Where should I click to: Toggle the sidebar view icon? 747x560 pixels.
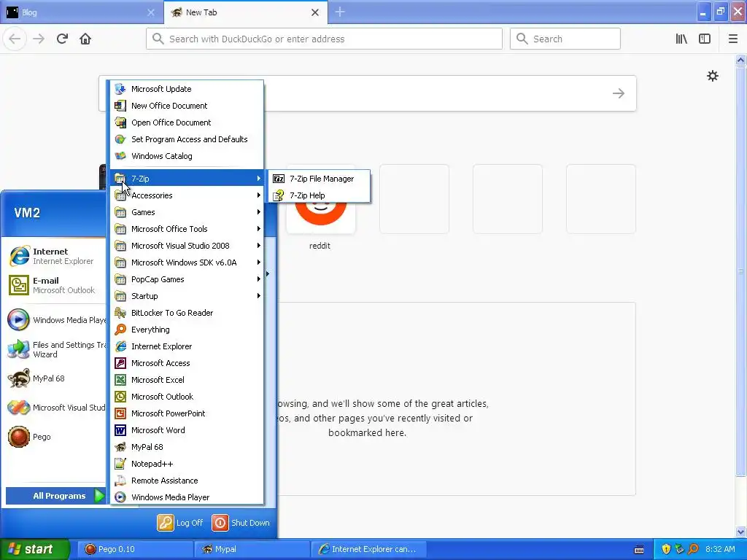[x=705, y=39]
